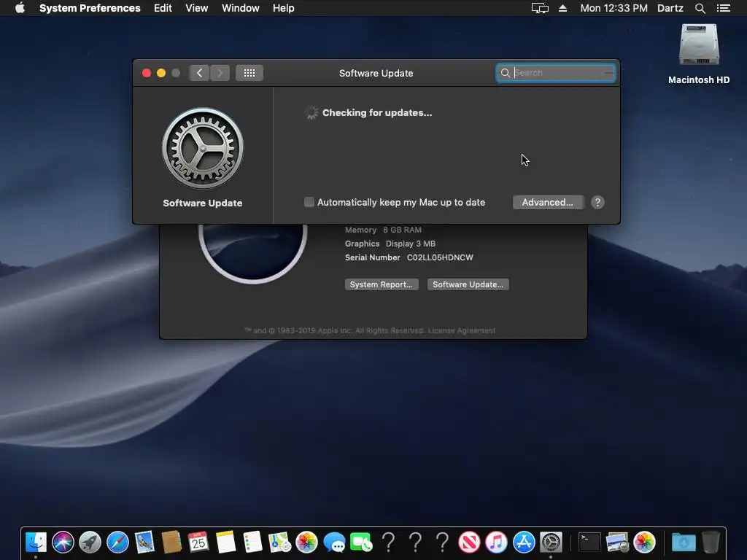The image size is (747, 560).
Task: Open Contacts book icon in dock
Action: tap(171, 542)
